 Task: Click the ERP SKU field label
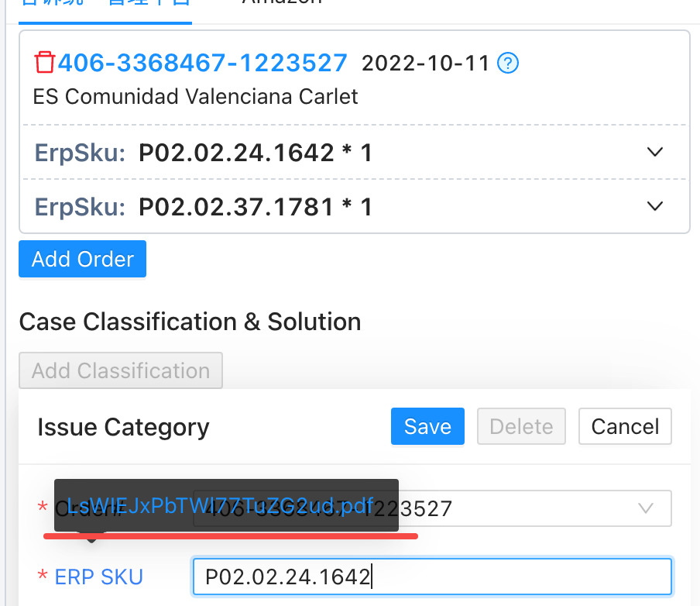98,577
